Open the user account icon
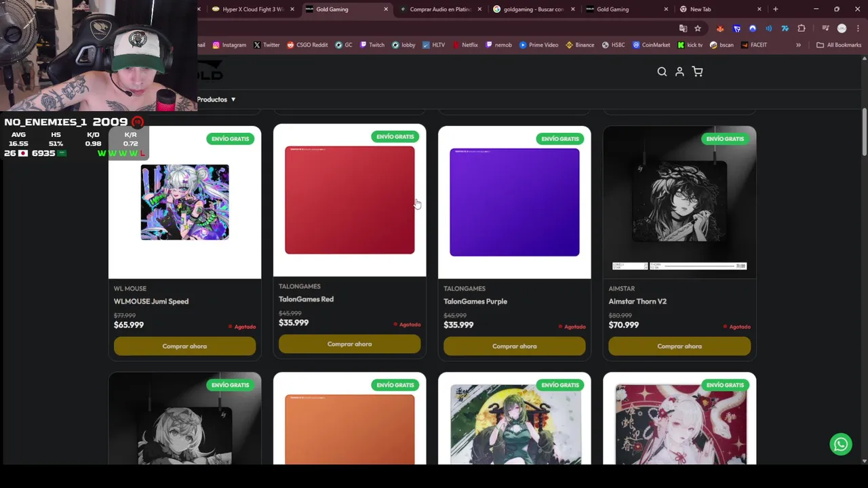This screenshot has width=868, height=488. (x=679, y=72)
